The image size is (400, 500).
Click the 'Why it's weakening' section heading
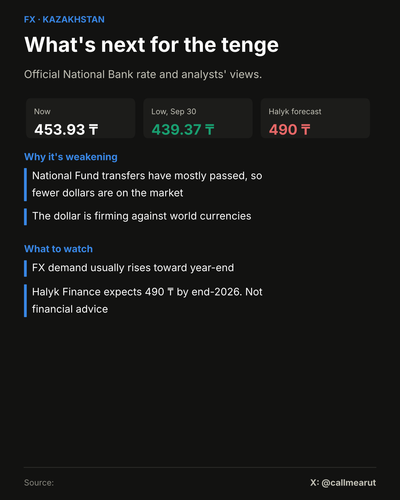pos(71,157)
